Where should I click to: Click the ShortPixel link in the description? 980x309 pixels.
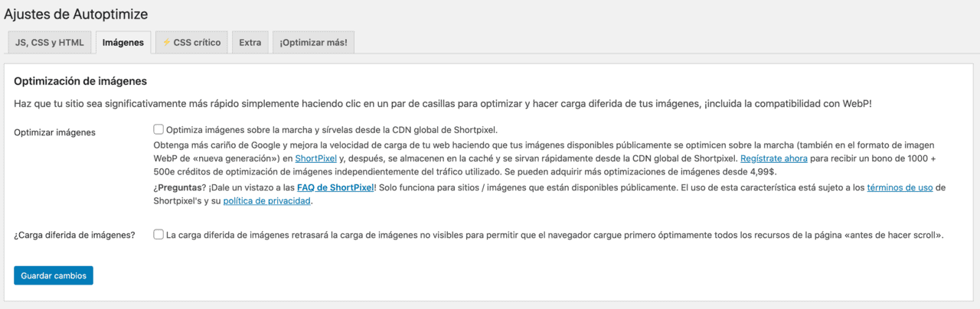pyautogui.click(x=315, y=158)
